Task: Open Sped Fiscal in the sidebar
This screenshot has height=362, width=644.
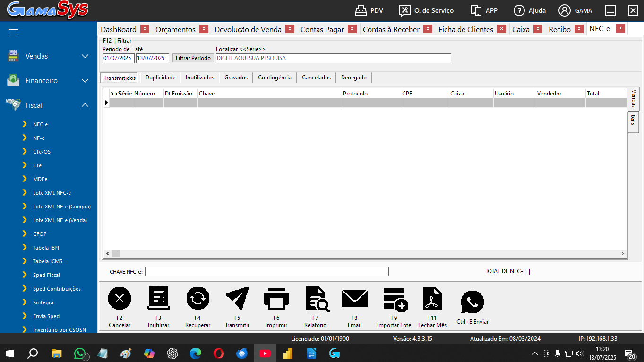Action: click(46, 275)
